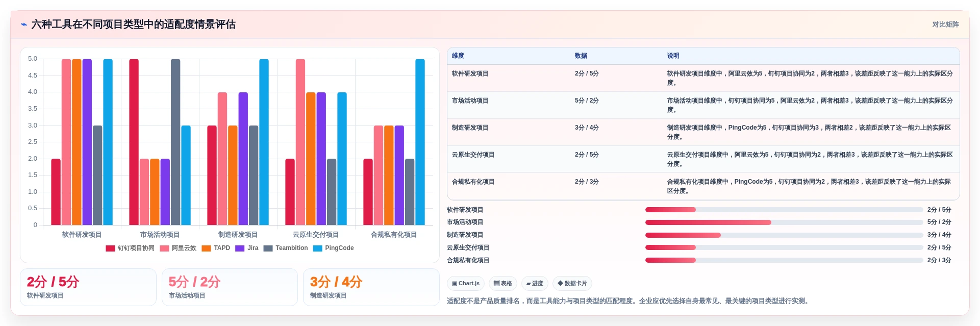The width and height of the screenshot is (980, 326).
Task: Click the blue icon beside the panel title
Action: (24, 24)
